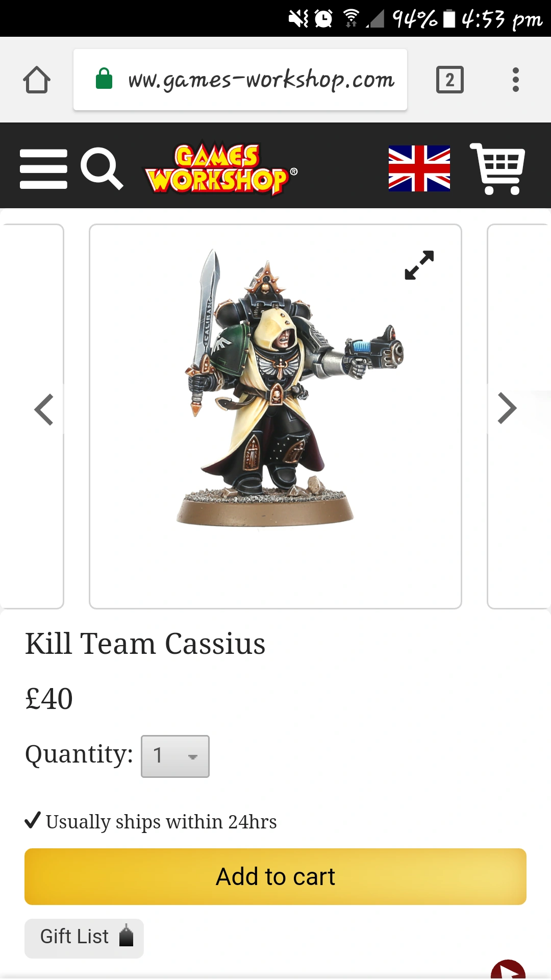Tap the browser home icon
This screenshot has width=551, height=980.
pos(37,80)
